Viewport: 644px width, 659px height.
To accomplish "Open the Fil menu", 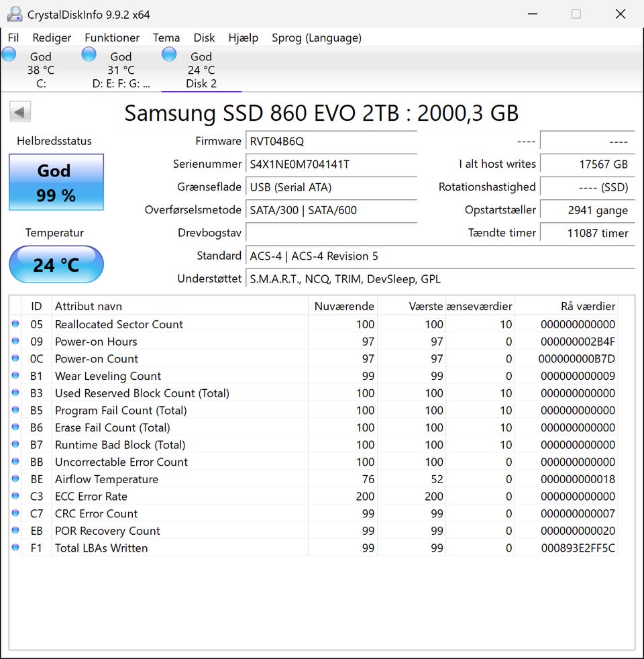I will (x=13, y=38).
